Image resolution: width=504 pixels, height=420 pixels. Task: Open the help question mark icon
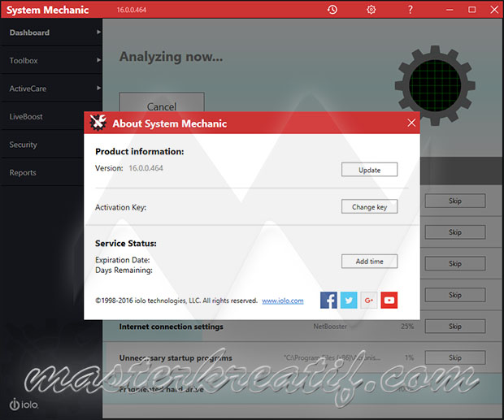[411, 10]
